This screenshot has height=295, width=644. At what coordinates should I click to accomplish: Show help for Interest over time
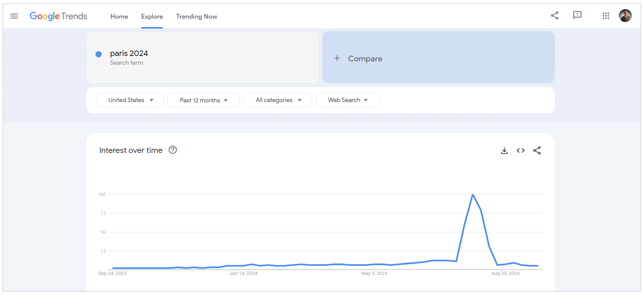point(173,150)
